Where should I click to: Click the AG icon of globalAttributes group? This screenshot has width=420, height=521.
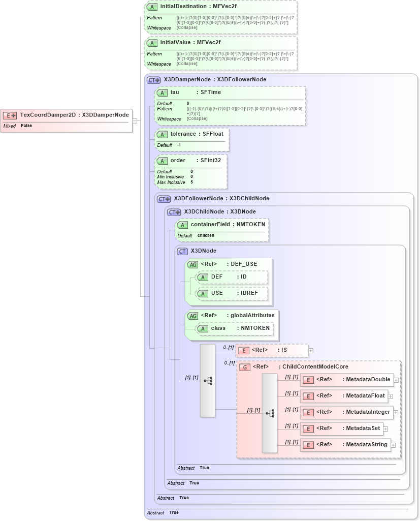192,316
